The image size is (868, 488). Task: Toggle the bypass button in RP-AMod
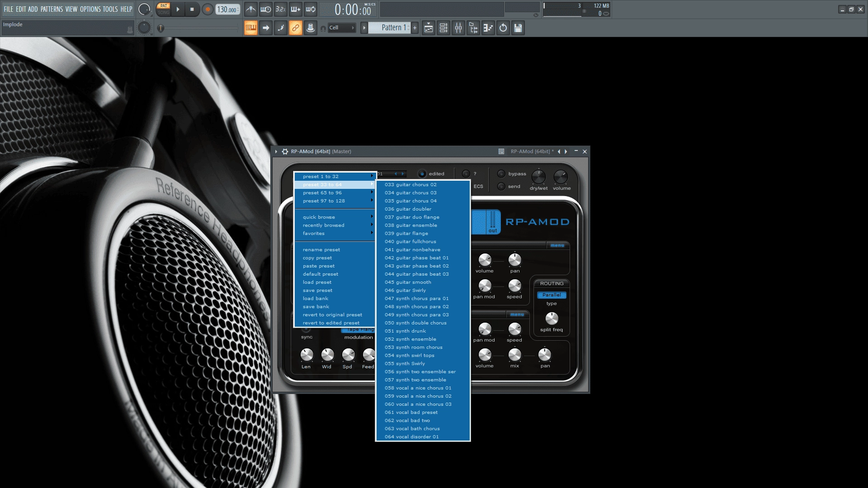[501, 174]
